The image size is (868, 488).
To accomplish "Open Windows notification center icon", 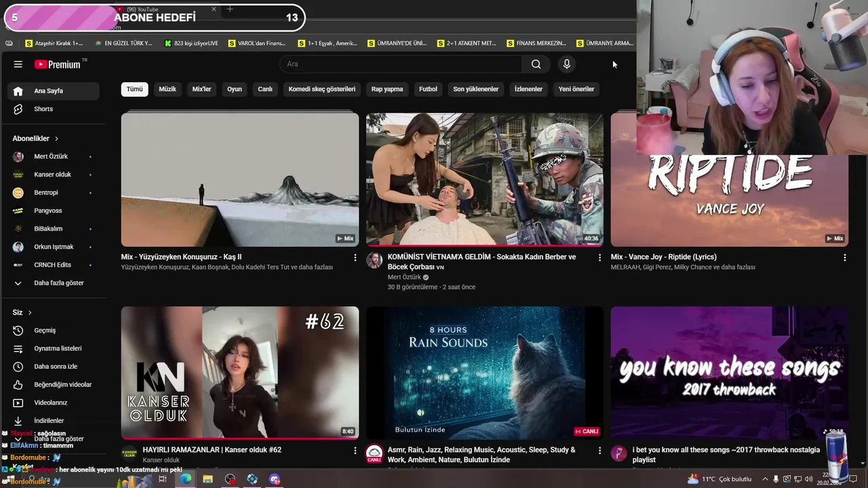I will tap(854, 479).
